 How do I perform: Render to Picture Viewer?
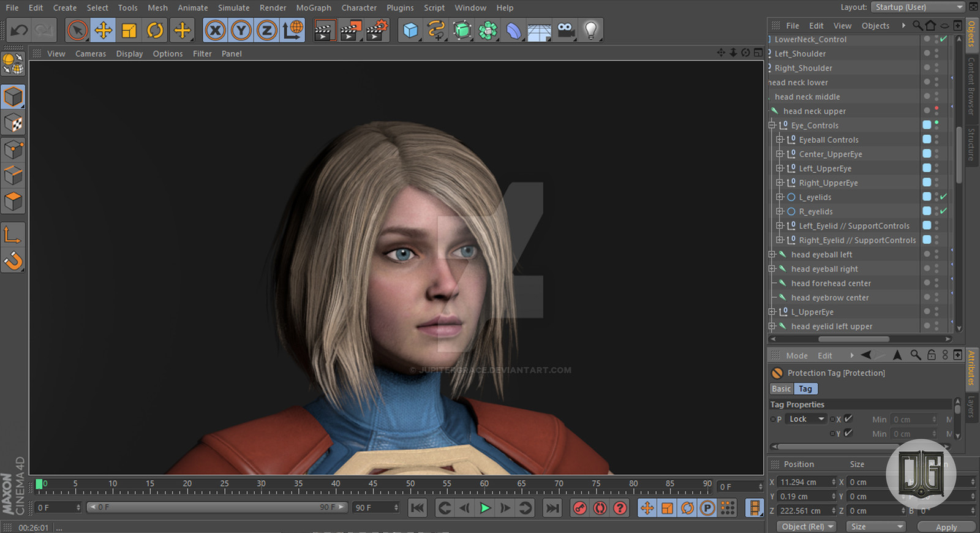click(x=351, y=30)
